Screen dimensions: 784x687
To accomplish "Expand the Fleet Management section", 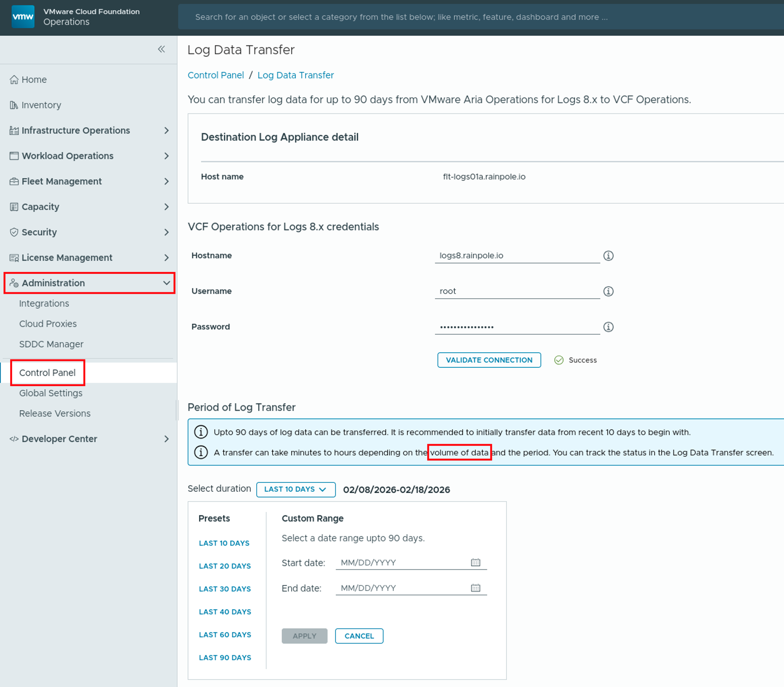I will click(166, 181).
